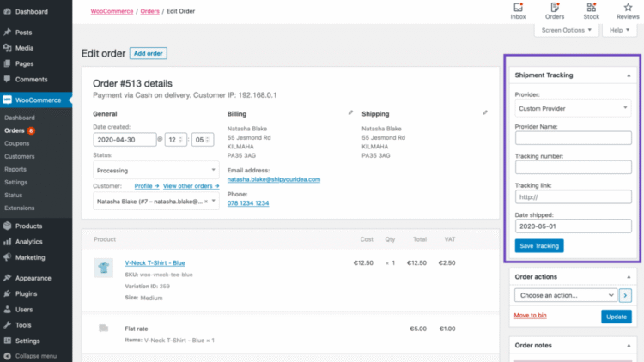The width and height of the screenshot is (644, 362).
Task: Click the hour field showing 12
Action: pos(176,140)
